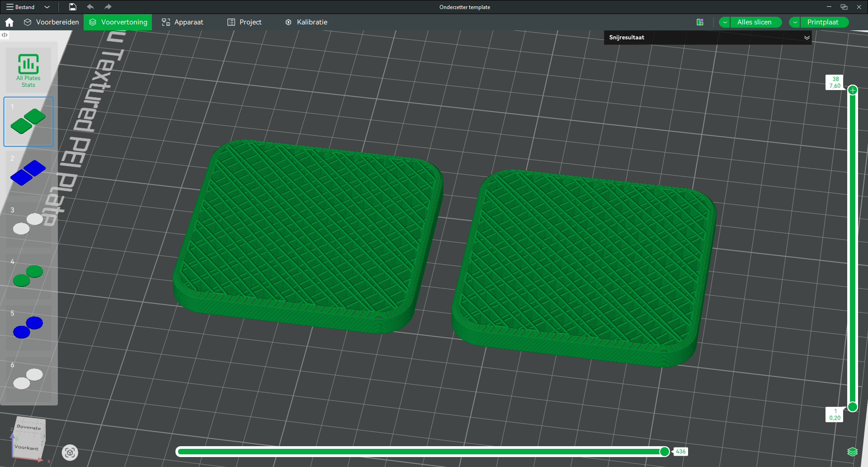Image resolution: width=868 pixels, height=467 pixels.
Task: Click the top layer slider handle
Action: point(853,90)
